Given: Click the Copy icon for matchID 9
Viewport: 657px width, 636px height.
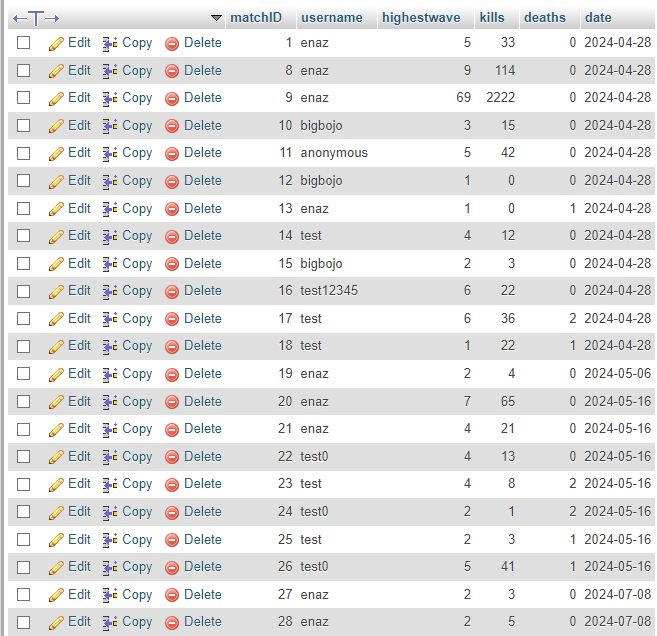Looking at the screenshot, I should (x=110, y=98).
